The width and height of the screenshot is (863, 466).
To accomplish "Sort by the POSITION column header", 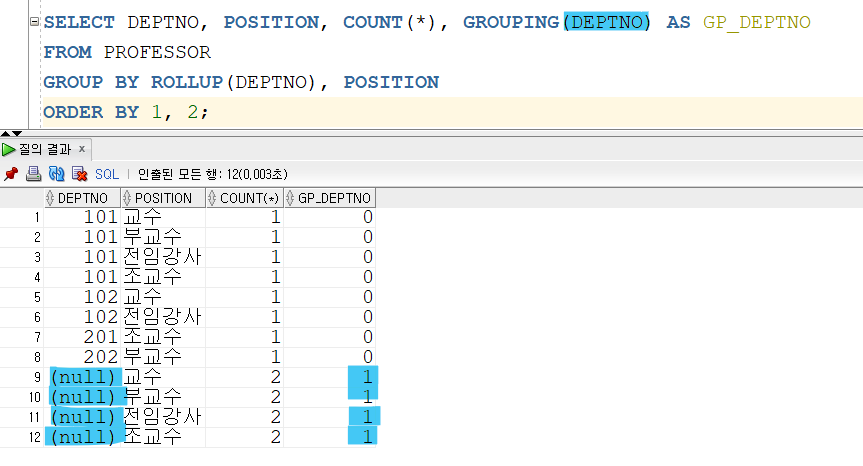I will [163, 198].
